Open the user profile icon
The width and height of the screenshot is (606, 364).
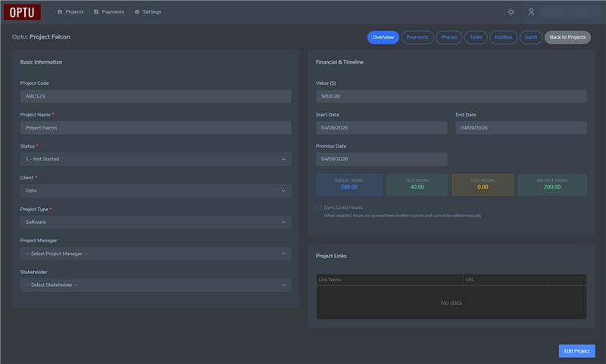point(532,12)
